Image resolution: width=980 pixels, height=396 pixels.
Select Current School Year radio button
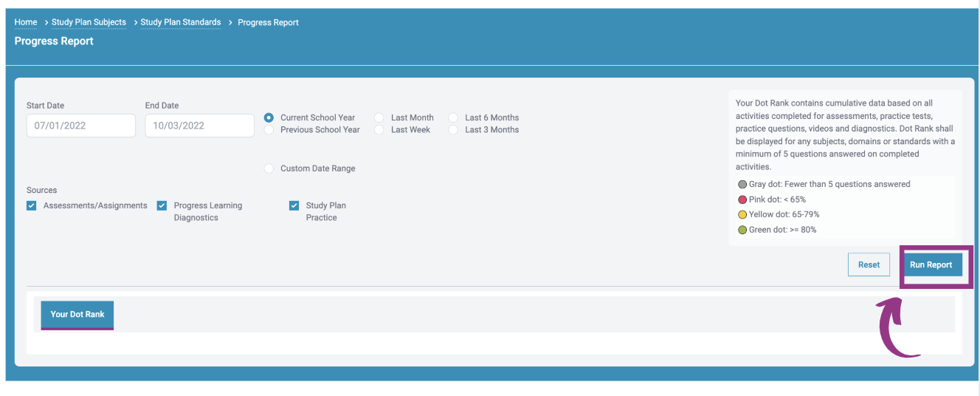269,117
